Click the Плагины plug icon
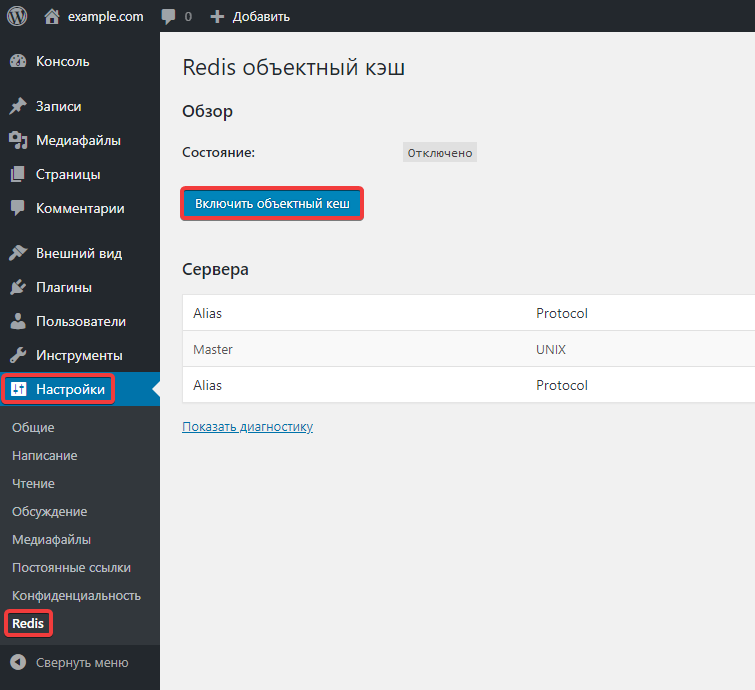Screen dimensions: 755x690 (x=18, y=287)
